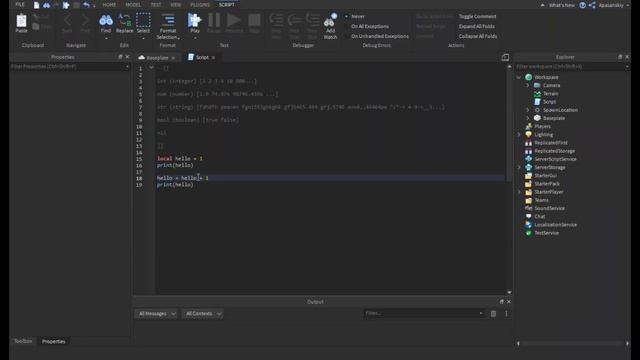
Task: Expand the Lighting node
Action: 519,134
